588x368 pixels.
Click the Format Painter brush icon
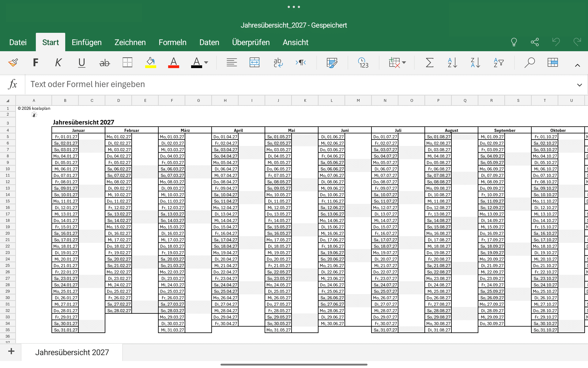pyautogui.click(x=13, y=63)
